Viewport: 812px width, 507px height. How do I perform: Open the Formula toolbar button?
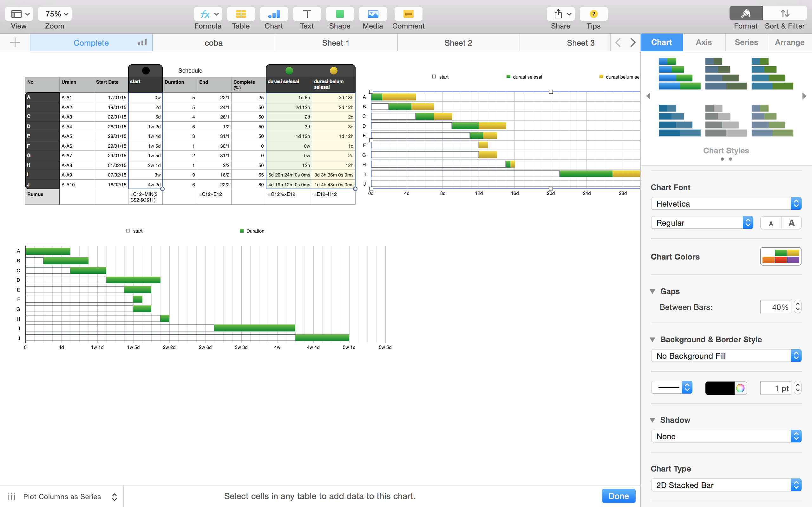[x=207, y=14]
